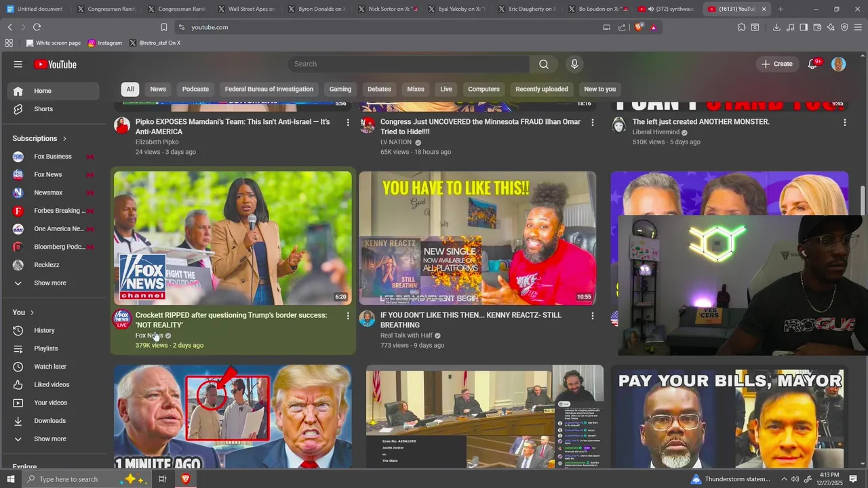
Task: Select the All filter chip
Action: click(130, 89)
